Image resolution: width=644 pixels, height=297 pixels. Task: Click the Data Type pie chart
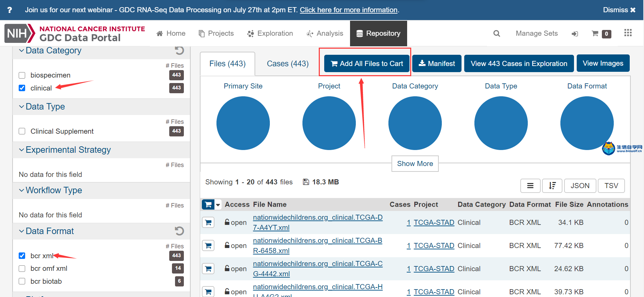click(501, 123)
